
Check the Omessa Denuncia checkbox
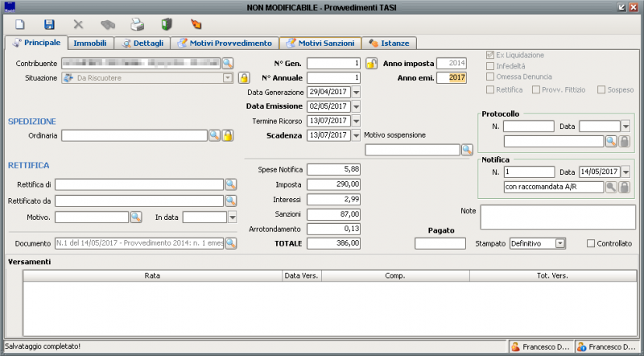click(490, 77)
